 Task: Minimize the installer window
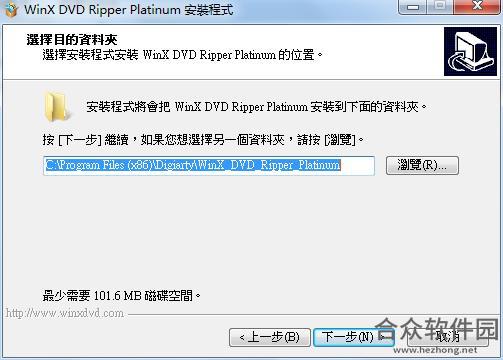click(x=413, y=7)
